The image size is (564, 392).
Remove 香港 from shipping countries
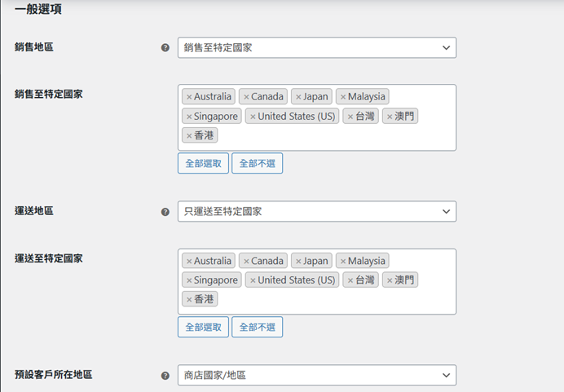pos(189,300)
